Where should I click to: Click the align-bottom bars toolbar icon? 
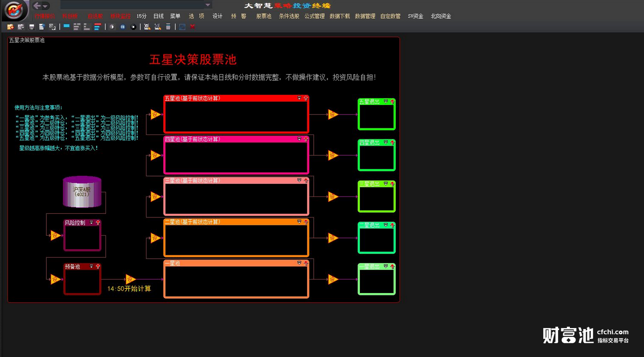[87, 27]
